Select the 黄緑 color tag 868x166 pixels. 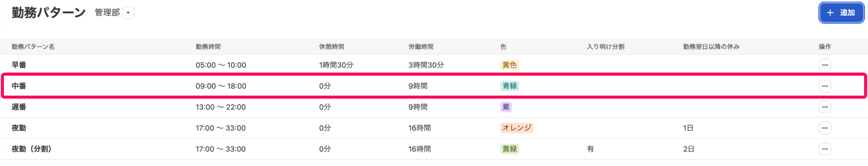(509, 149)
